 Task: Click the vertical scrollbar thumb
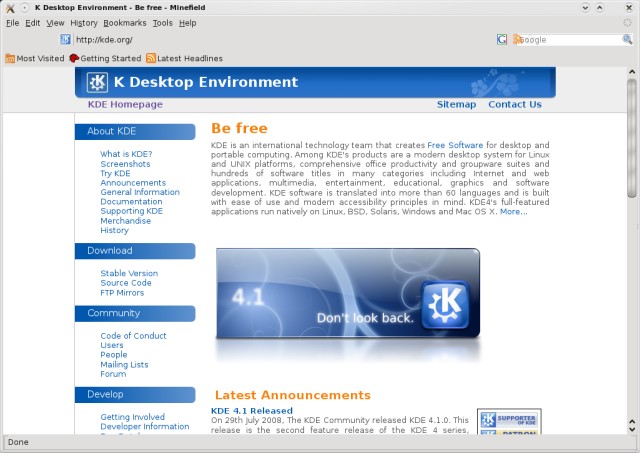click(632, 139)
